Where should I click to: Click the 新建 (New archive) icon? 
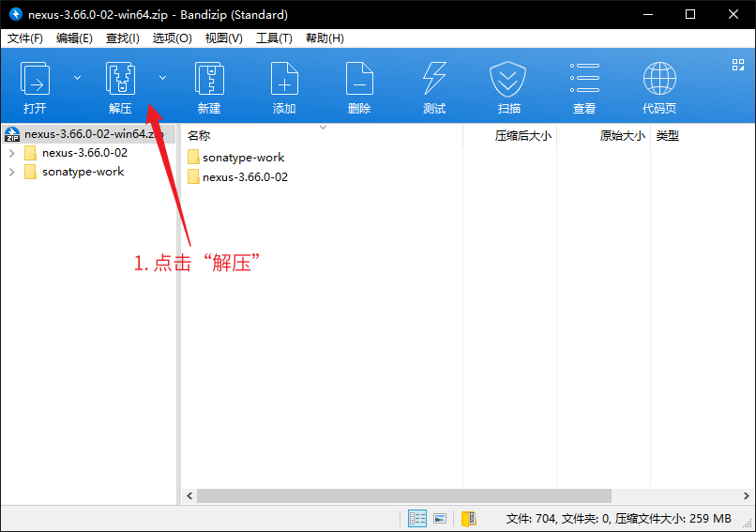208,79
